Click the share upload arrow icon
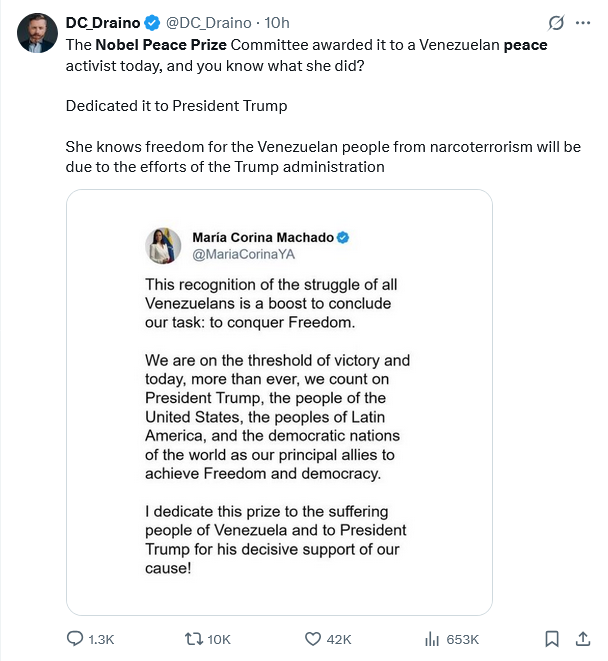 click(x=583, y=639)
